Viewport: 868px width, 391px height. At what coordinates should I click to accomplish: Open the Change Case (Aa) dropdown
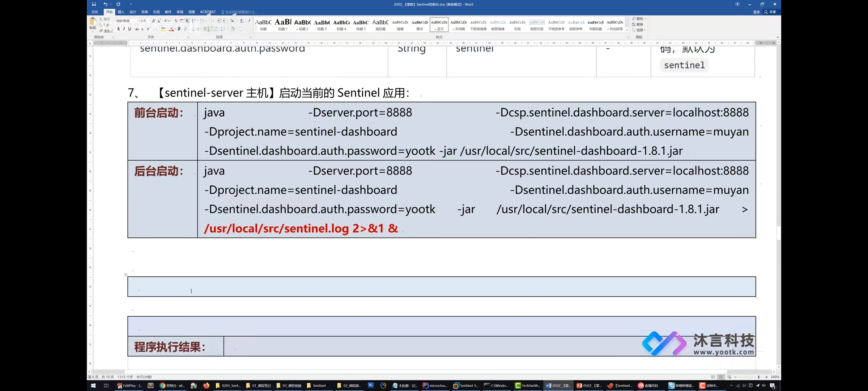167,21
